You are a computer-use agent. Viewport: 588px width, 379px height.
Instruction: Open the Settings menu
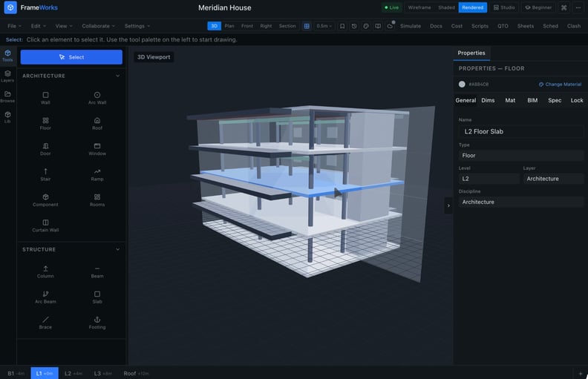click(137, 26)
